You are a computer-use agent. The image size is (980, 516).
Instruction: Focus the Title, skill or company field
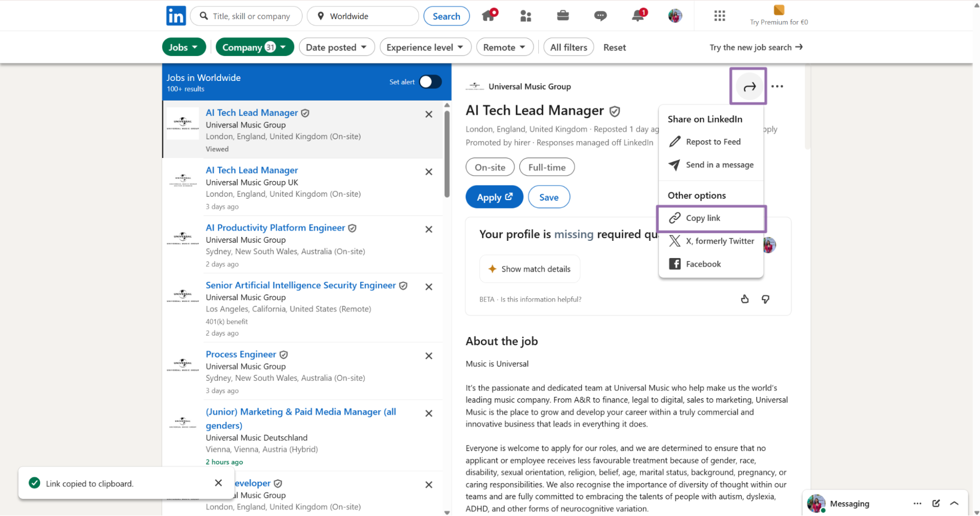pos(246,16)
